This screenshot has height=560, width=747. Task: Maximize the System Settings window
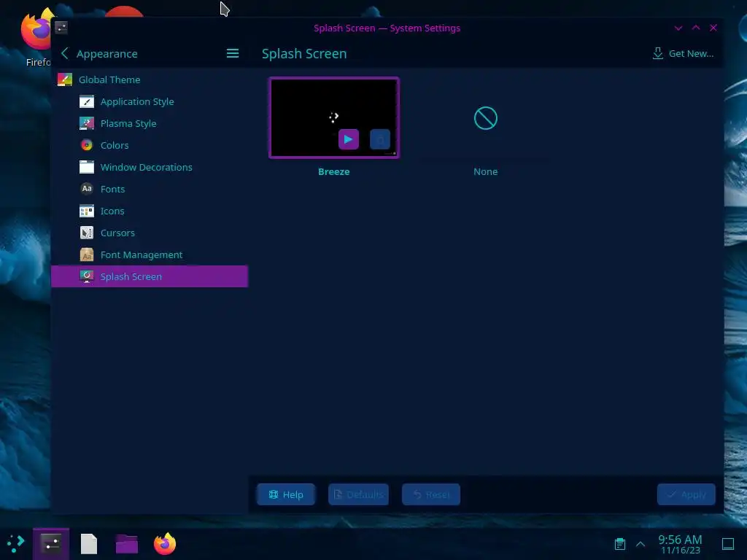tap(696, 28)
